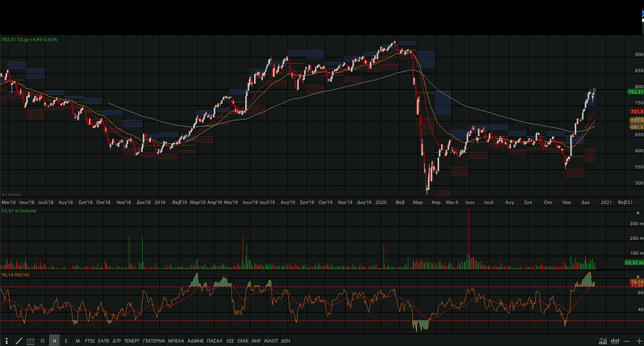Load the ΤΕΝΕΡΓ symbol chart
The image size is (644, 346).
coord(132,341)
